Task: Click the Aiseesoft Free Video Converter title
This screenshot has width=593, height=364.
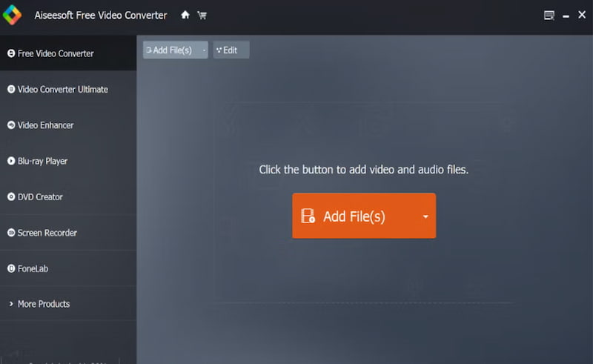Action: tap(101, 15)
